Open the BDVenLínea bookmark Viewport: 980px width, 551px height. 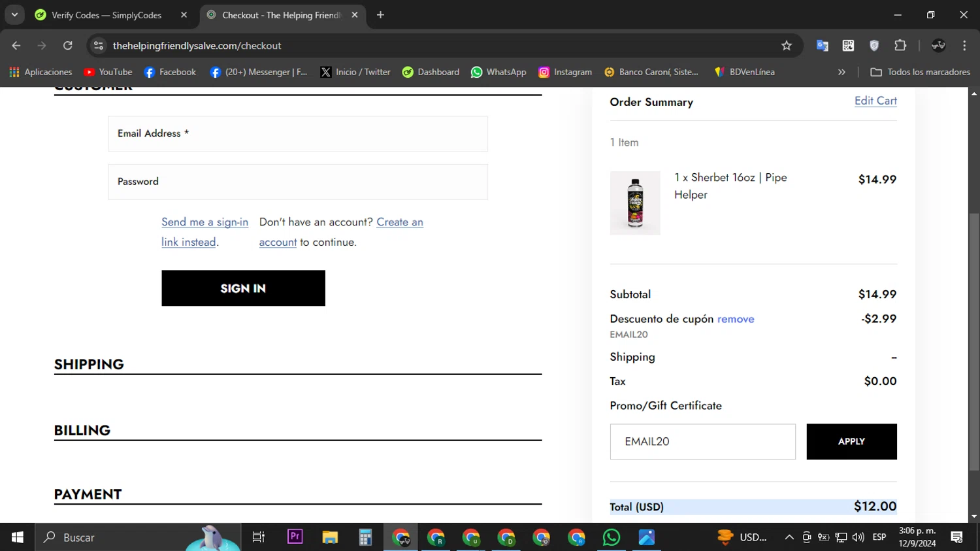click(744, 72)
